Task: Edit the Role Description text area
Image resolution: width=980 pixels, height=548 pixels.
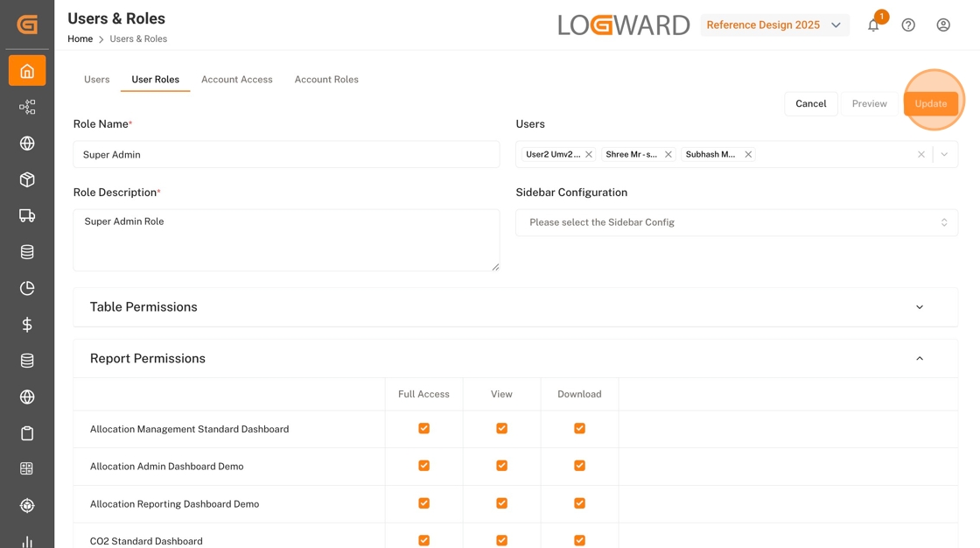Action: (286, 240)
